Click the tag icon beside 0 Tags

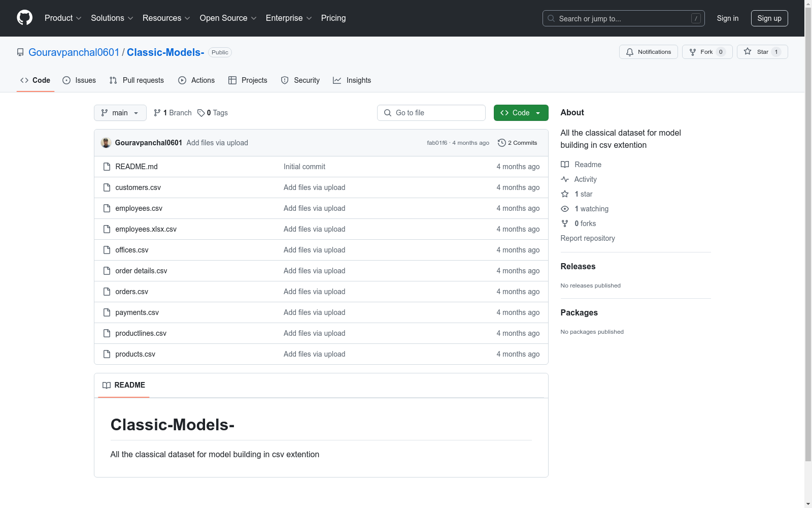click(x=201, y=113)
